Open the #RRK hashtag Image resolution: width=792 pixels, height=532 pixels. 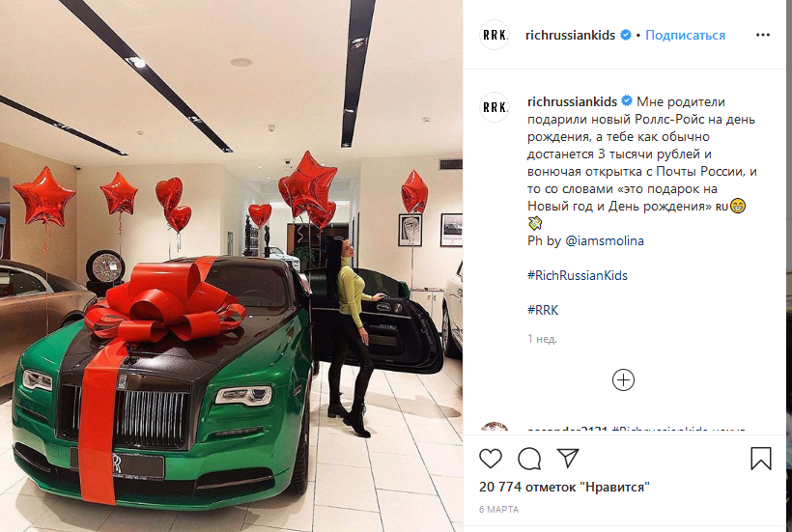click(x=543, y=310)
